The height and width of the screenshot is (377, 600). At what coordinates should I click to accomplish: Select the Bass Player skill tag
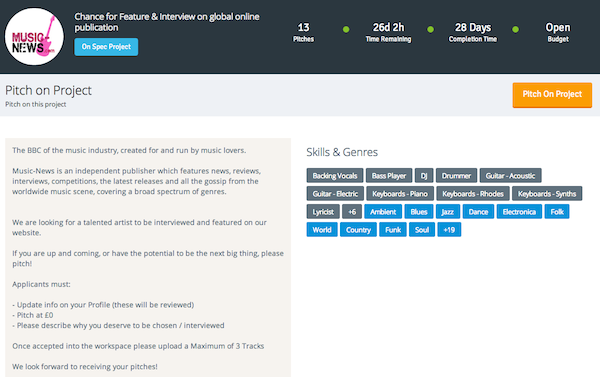(389, 176)
